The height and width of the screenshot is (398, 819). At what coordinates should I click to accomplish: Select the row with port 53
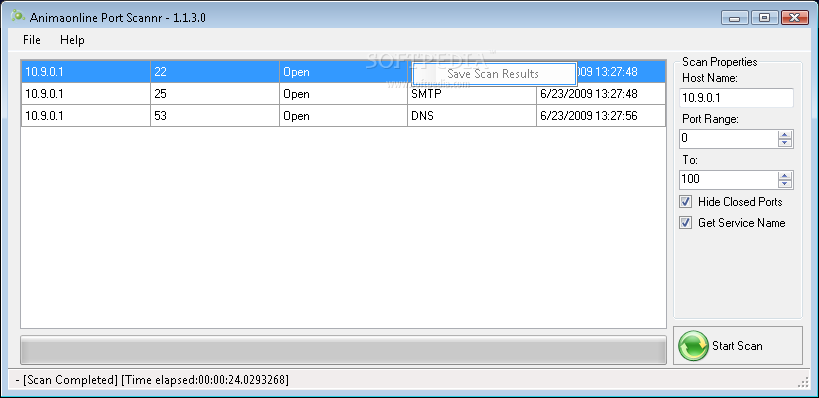pyautogui.click(x=343, y=116)
